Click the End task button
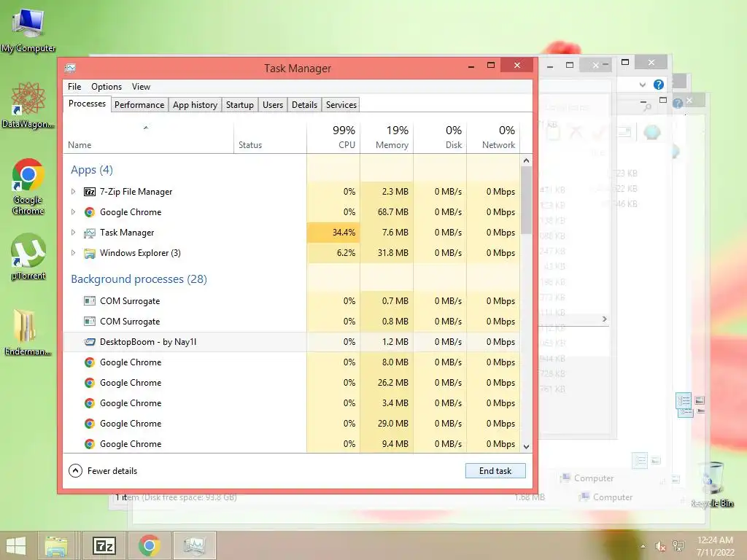 click(x=495, y=471)
